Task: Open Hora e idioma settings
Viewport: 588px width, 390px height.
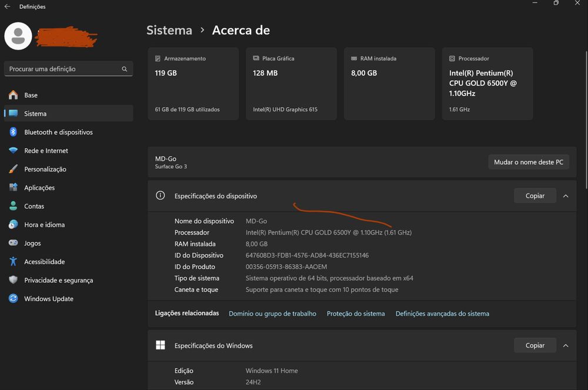Action: (69, 225)
